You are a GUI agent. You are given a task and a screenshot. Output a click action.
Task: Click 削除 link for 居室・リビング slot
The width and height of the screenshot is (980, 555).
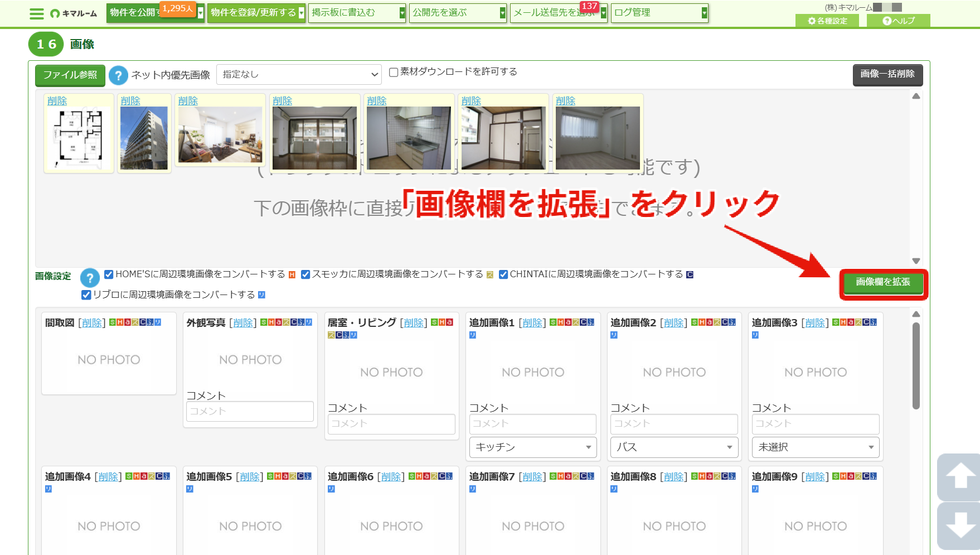pyautogui.click(x=414, y=323)
